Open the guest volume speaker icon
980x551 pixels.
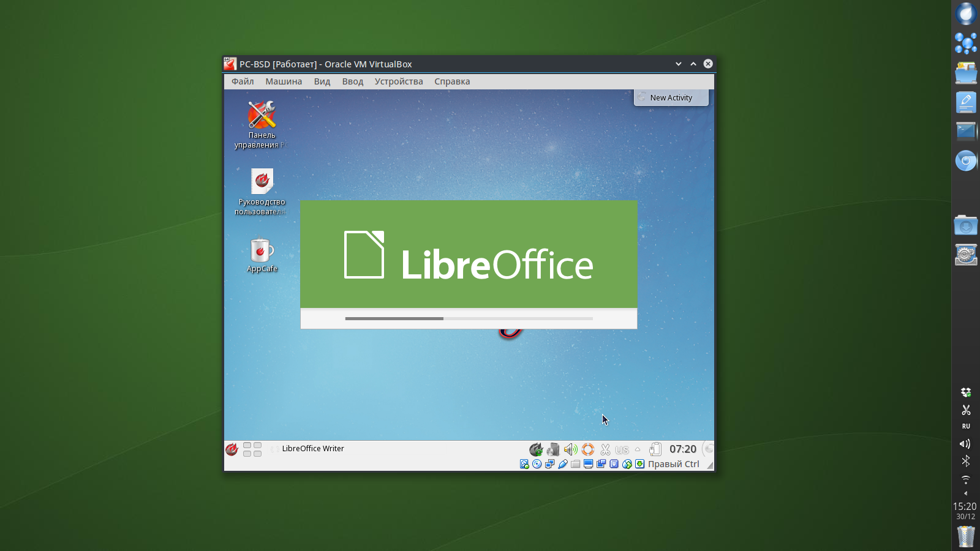tap(570, 449)
